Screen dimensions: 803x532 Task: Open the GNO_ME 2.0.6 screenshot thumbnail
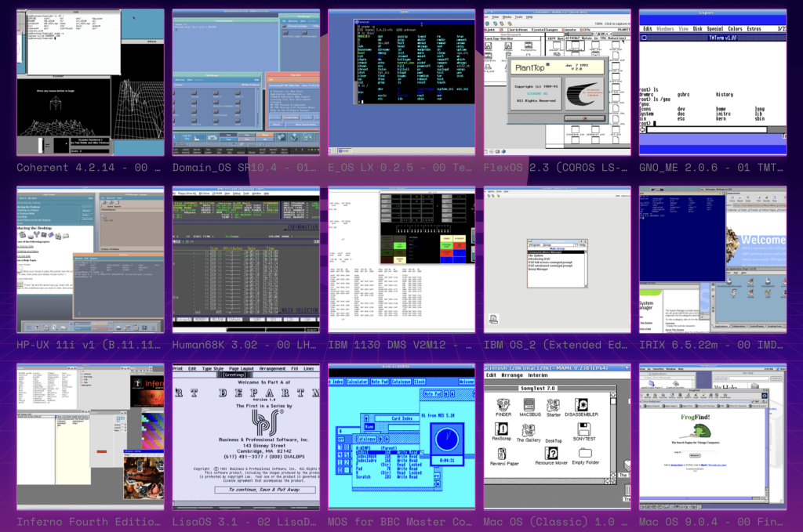pyautogui.click(x=713, y=82)
